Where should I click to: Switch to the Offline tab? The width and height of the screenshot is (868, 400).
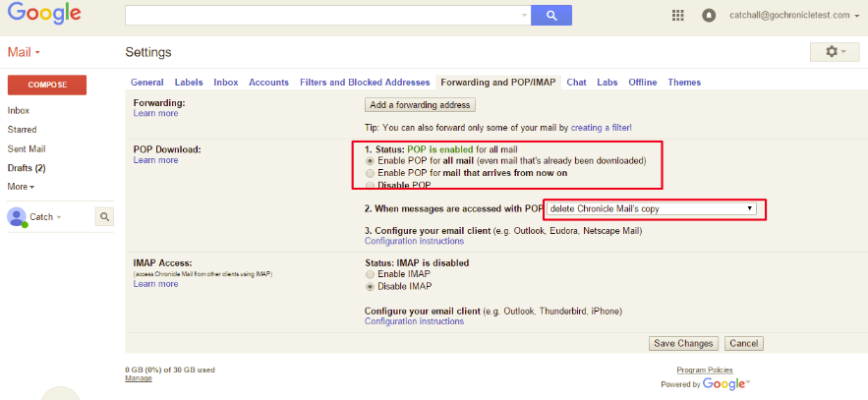point(643,83)
